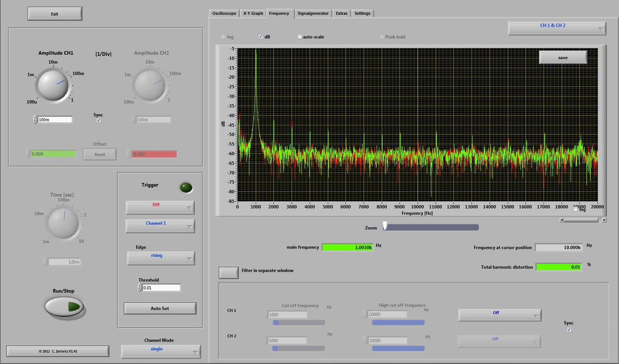Click the CH 1 high cut off frequency slider
This screenshot has width=619, height=364.
point(398,322)
